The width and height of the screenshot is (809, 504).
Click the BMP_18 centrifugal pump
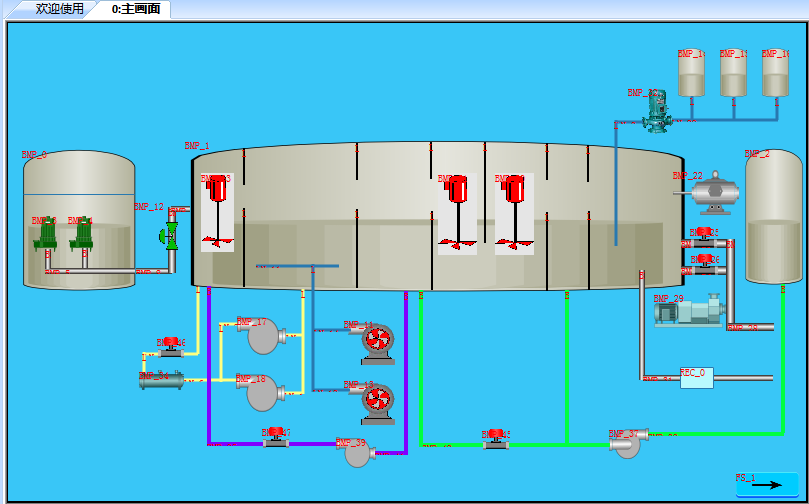click(263, 394)
